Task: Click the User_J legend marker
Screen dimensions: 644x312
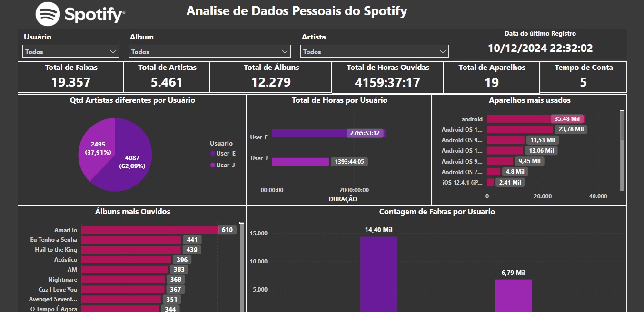Action: pyautogui.click(x=212, y=165)
